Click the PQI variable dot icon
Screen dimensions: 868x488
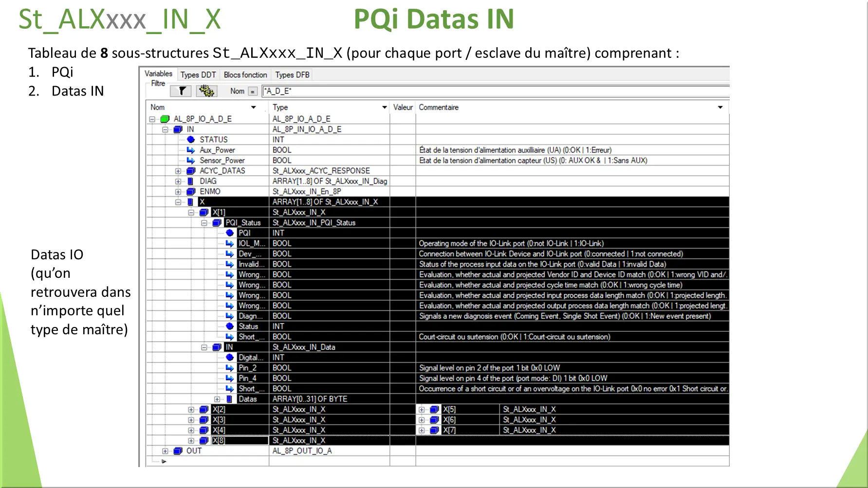click(230, 233)
